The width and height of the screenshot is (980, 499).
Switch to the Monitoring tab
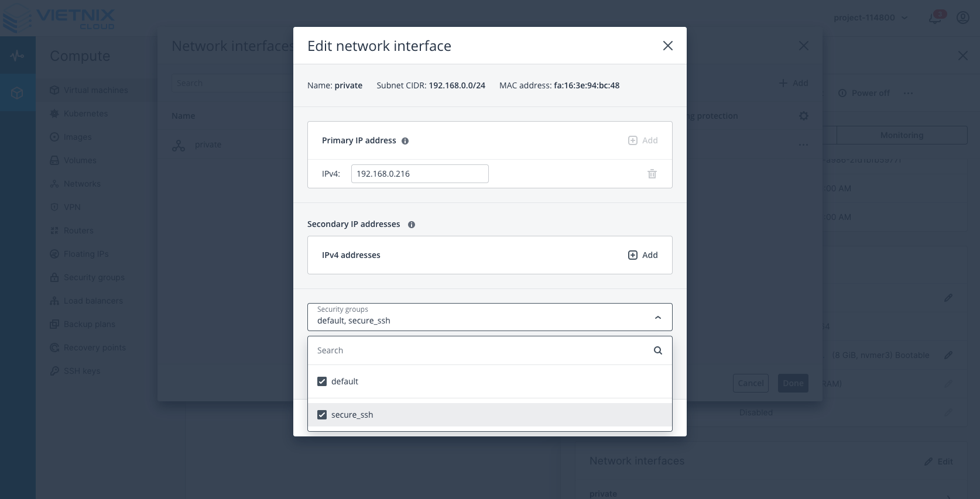tap(902, 135)
